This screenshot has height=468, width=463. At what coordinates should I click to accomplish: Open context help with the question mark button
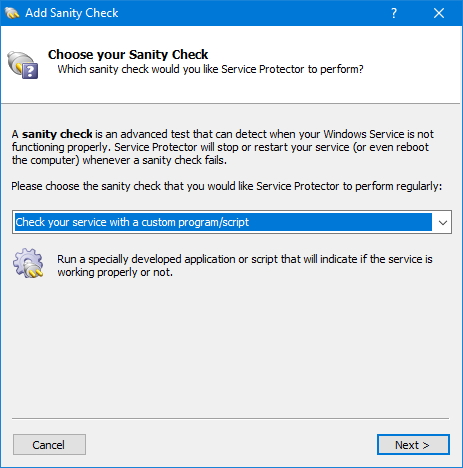(x=394, y=13)
